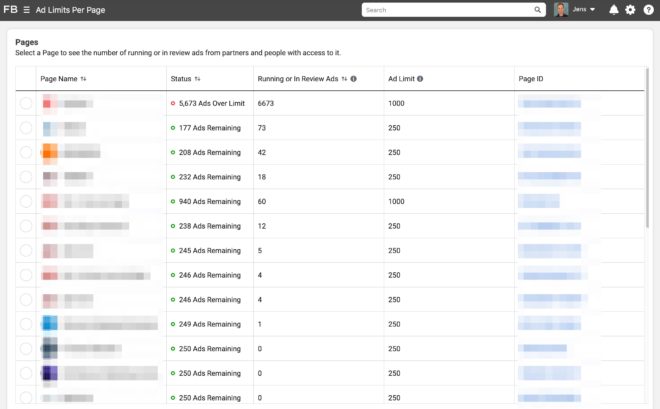Click Ad Limit 1000 in the 940 row
The image size is (660, 409).
point(396,201)
